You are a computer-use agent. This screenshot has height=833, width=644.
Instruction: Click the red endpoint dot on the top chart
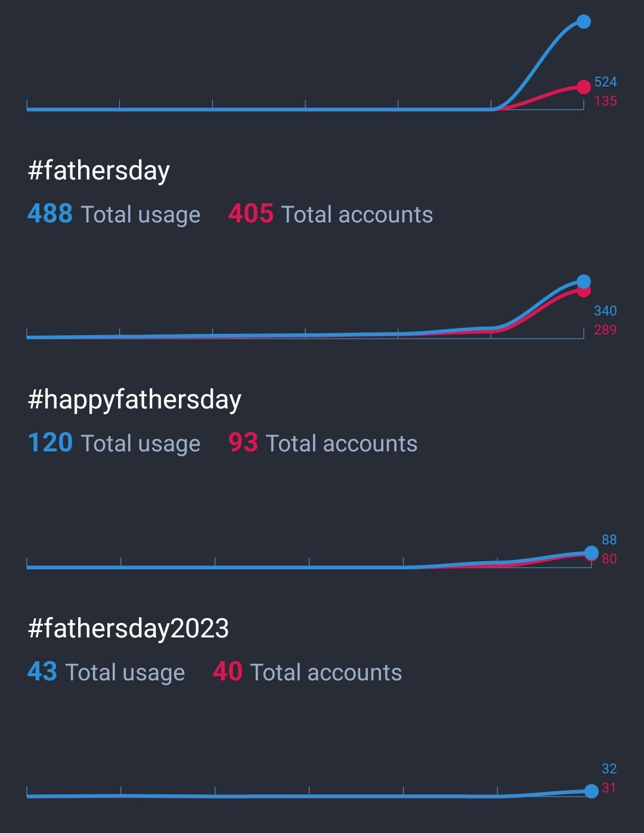point(584,87)
